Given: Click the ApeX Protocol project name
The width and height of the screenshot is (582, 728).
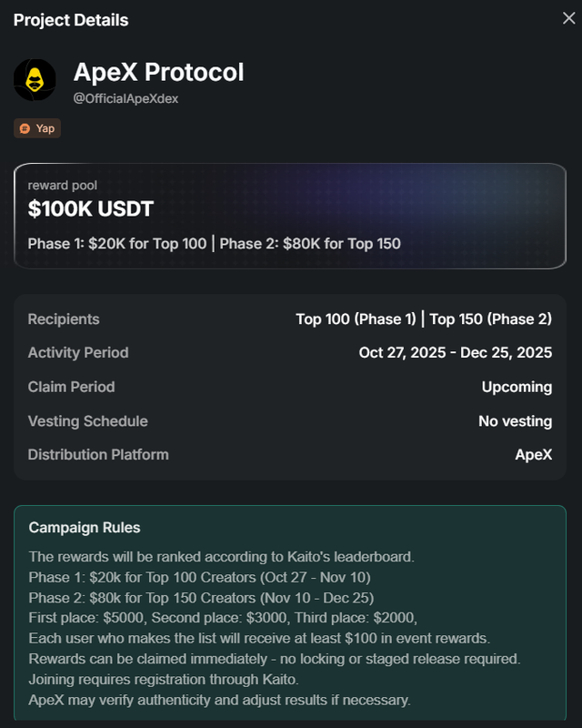Looking at the screenshot, I should point(158,72).
